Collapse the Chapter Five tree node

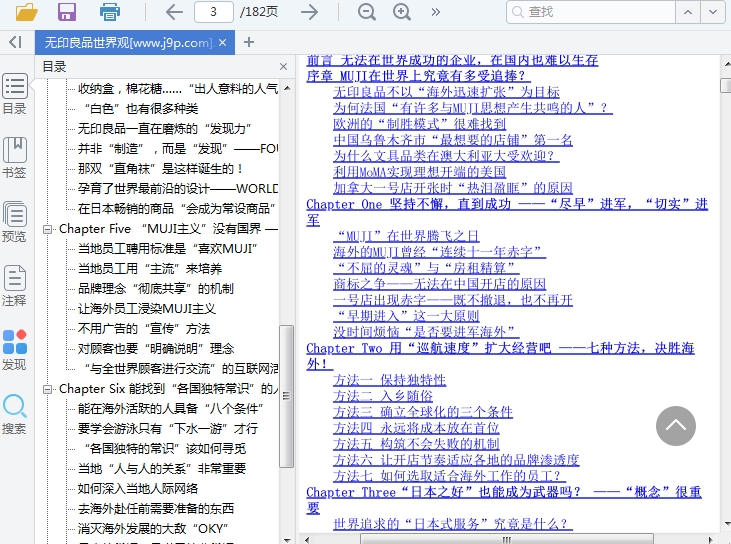pos(47,229)
